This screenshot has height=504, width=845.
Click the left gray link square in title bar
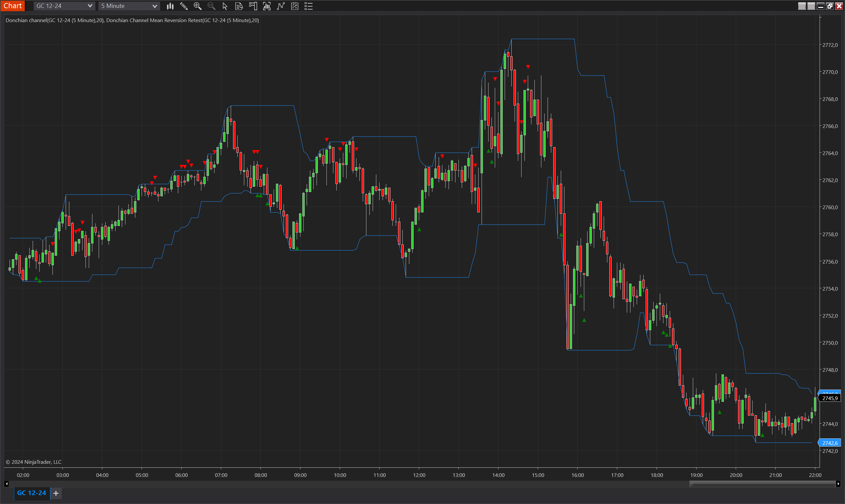coord(802,6)
